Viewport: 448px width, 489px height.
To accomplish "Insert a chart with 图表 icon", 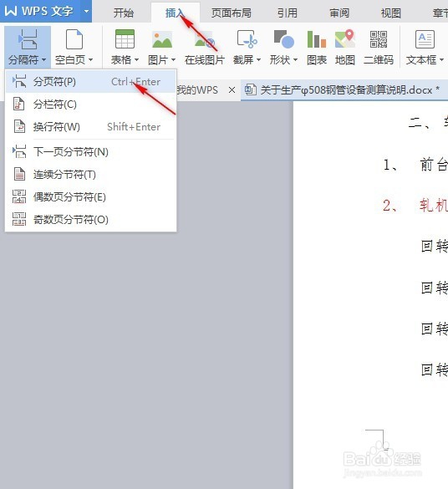I will point(317,39).
